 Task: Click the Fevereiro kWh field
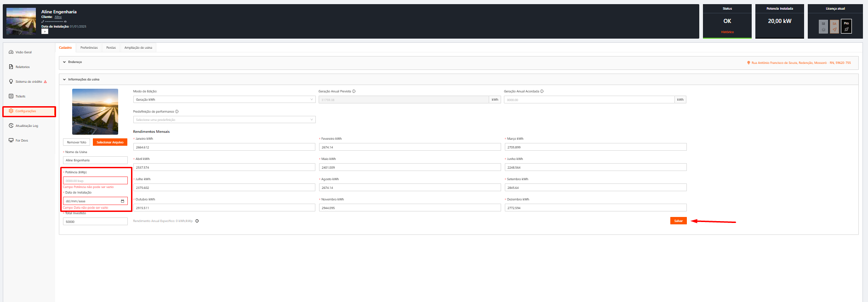click(x=410, y=147)
